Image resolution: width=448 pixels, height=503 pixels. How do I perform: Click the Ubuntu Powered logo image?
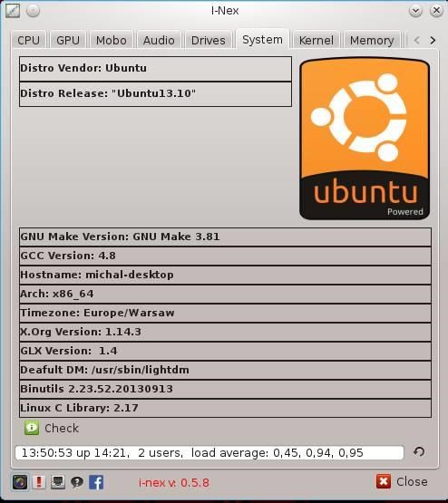[x=365, y=139]
